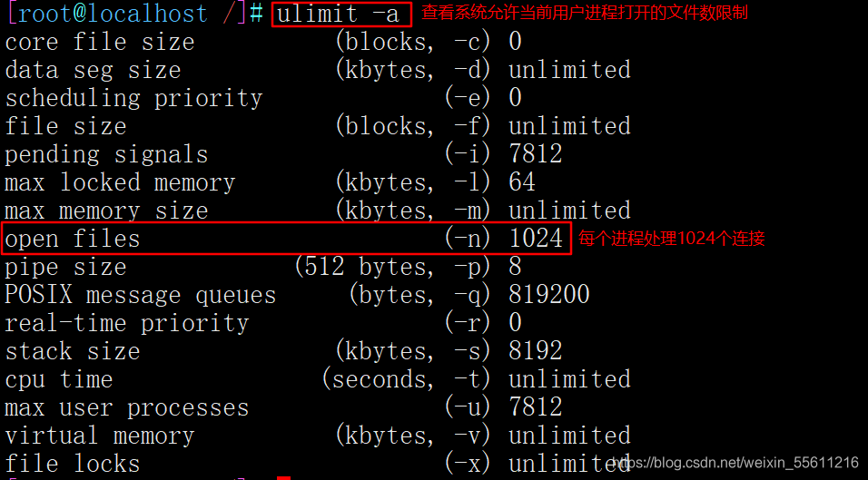Select the stack size value 8192
The width and height of the screenshot is (868, 480).
click(x=536, y=351)
